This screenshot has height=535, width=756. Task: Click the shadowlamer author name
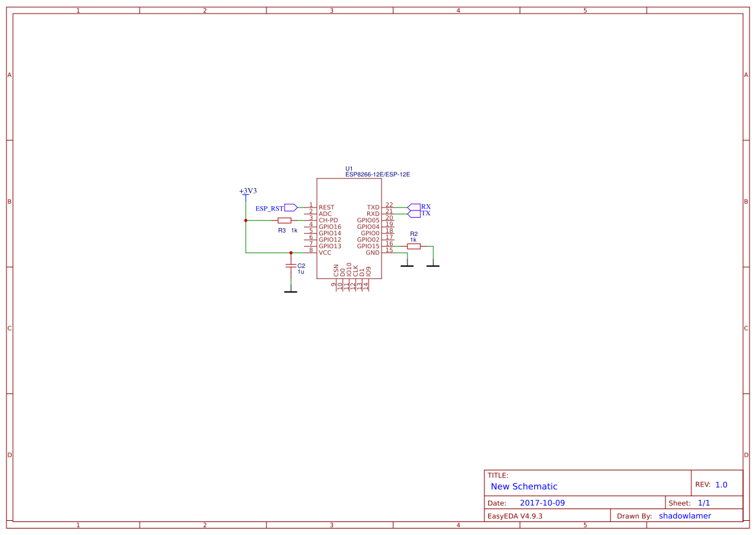684,516
